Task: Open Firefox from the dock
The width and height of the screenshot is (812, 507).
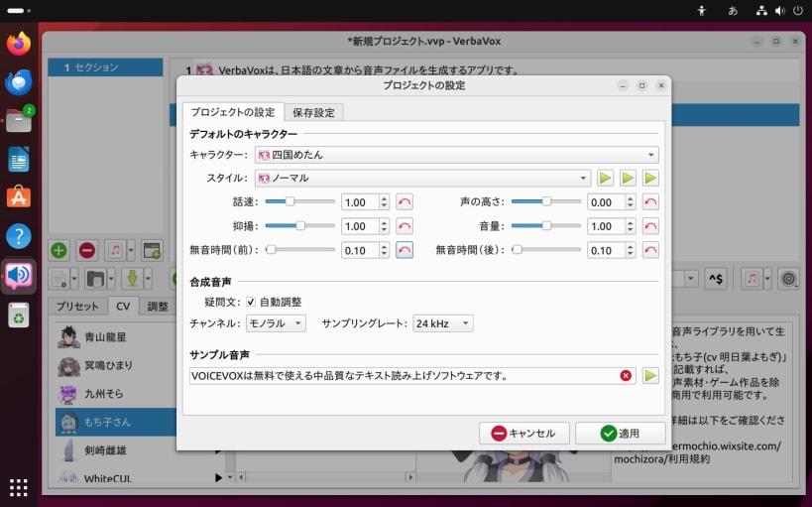Action: point(19,44)
